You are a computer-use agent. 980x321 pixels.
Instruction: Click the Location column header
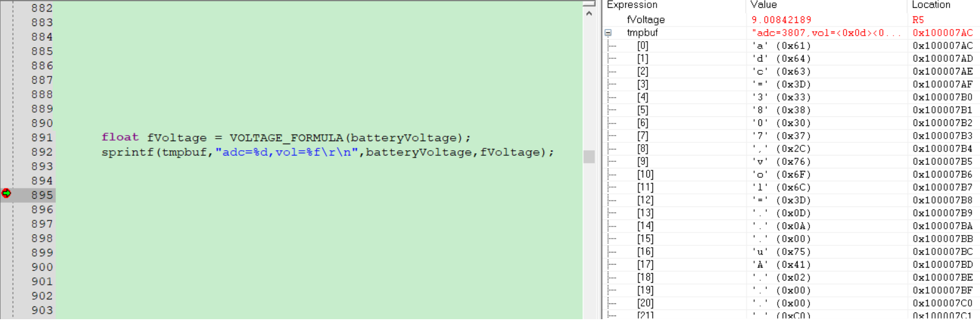click(931, 5)
